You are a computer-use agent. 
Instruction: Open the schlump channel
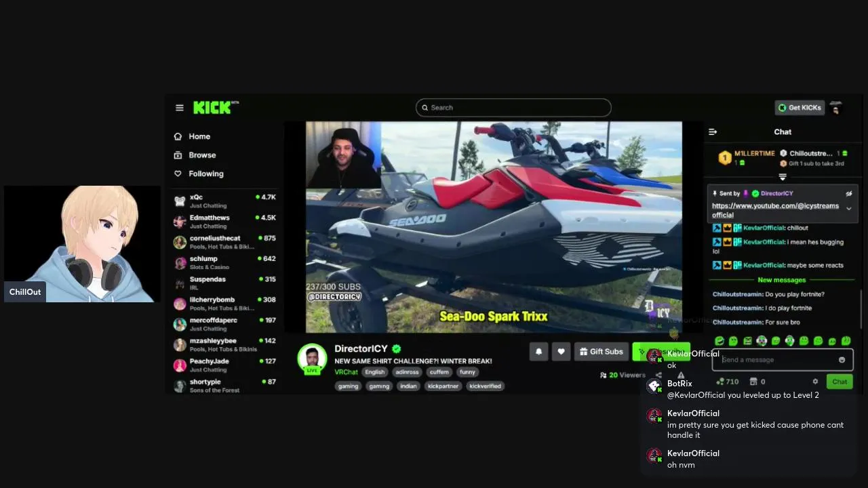click(225, 262)
